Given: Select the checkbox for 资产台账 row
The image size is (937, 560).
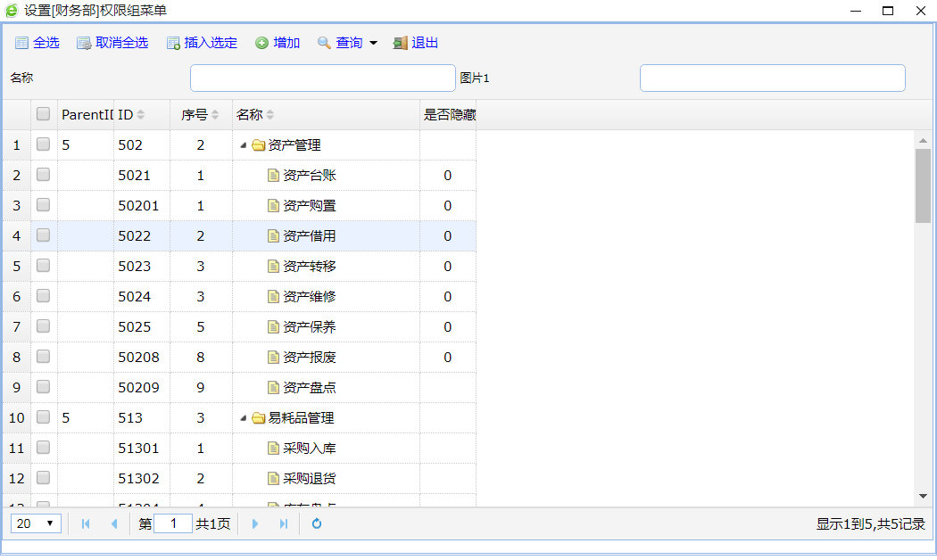Looking at the screenshot, I should pyautogui.click(x=43, y=175).
